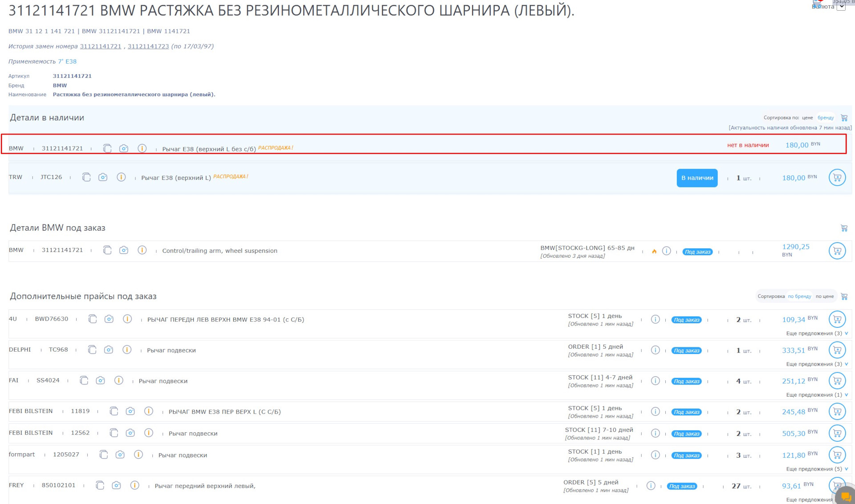Sort in-stock parts by brand
The width and height of the screenshot is (855, 504).
click(825, 118)
